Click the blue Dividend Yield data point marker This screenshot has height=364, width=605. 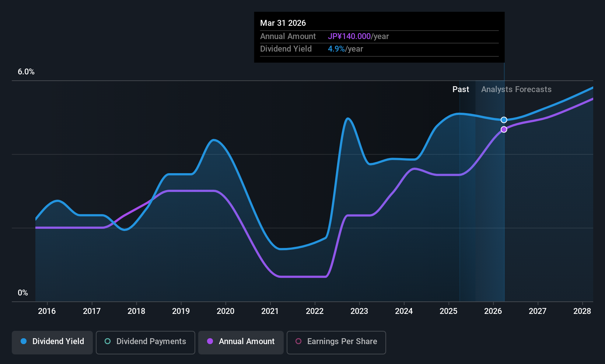[x=504, y=120]
